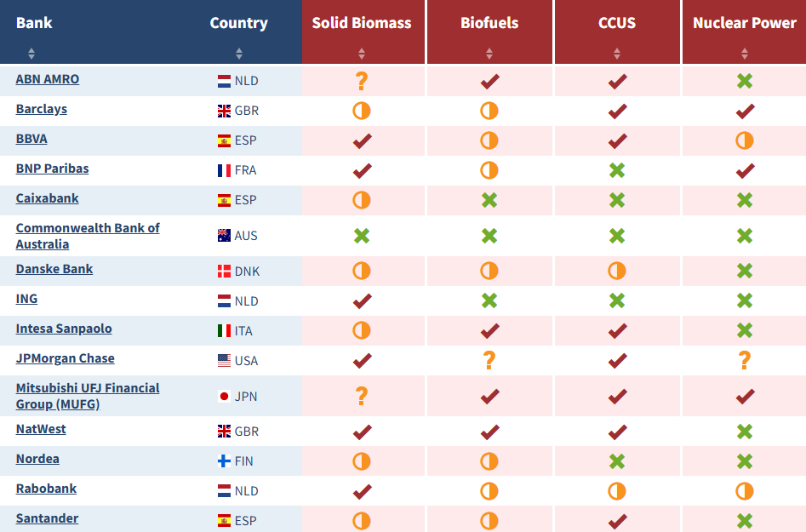This screenshot has width=806, height=532.
Task: Click the question mark in JPMorgan Chase's Biofuels cell
Action: coord(489,360)
